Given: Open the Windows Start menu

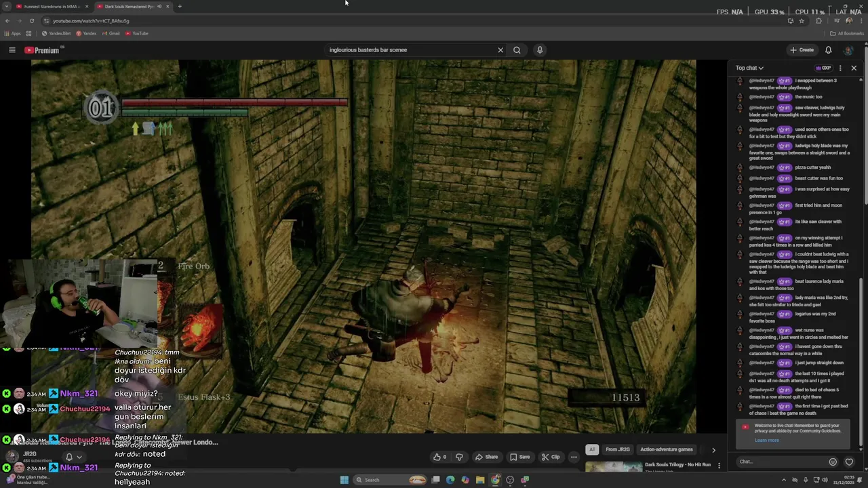Looking at the screenshot, I should click(x=344, y=480).
